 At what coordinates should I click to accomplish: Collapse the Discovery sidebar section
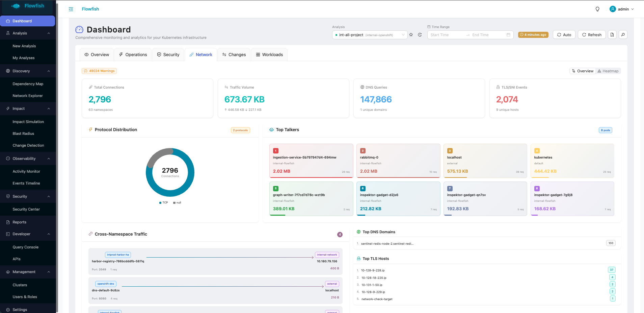tap(28, 71)
